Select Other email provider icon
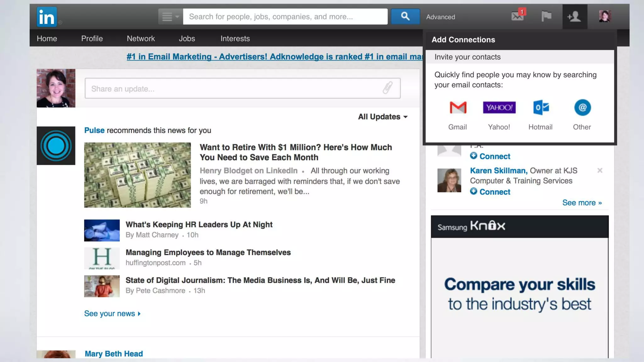This screenshot has width=644, height=362. pos(582,108)
